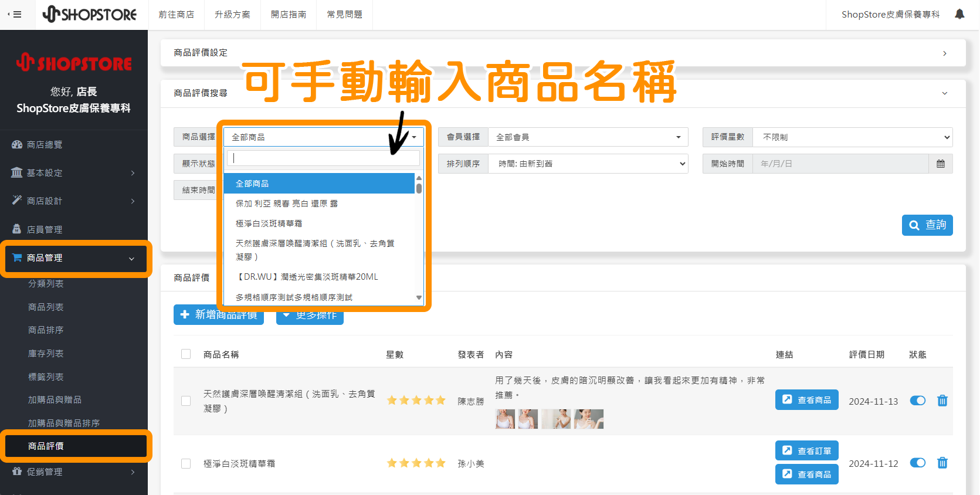Select 全部商品 option in dropdown list
980x495 pixels.
(319, 184)
